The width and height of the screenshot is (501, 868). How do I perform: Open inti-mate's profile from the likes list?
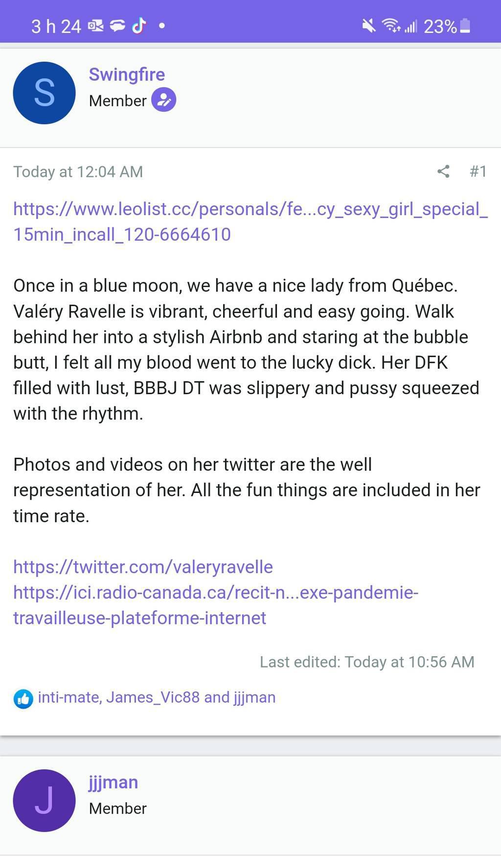click(x=69, y=697)
